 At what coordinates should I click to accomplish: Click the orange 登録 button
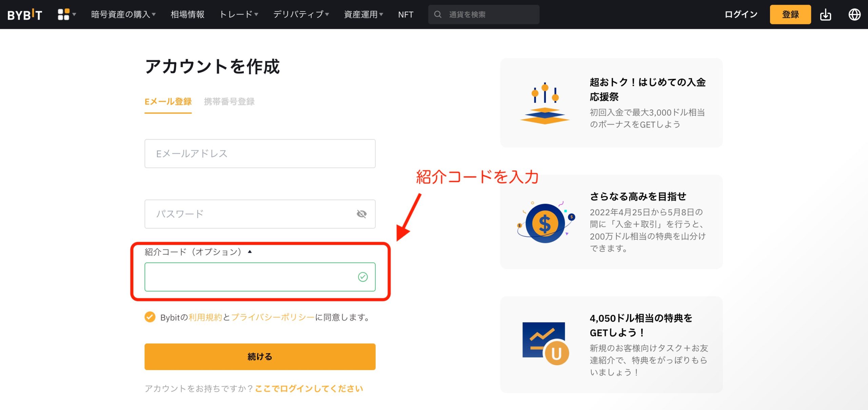point(790,15)
